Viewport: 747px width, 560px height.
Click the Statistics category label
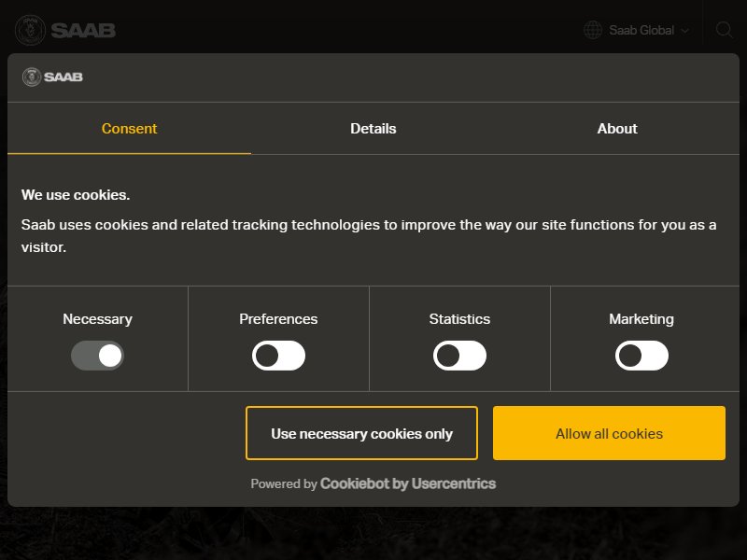pyautogui.click(x=459, y=318)
